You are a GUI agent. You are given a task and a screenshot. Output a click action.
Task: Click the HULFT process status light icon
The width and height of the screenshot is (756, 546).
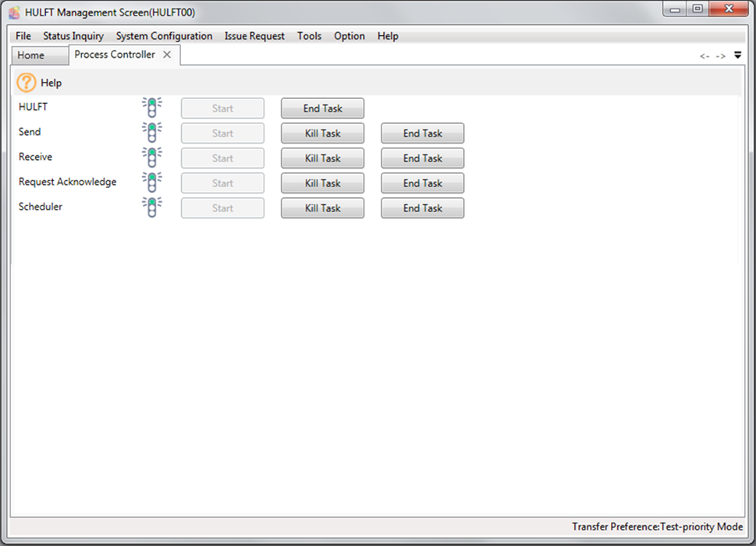152,108
